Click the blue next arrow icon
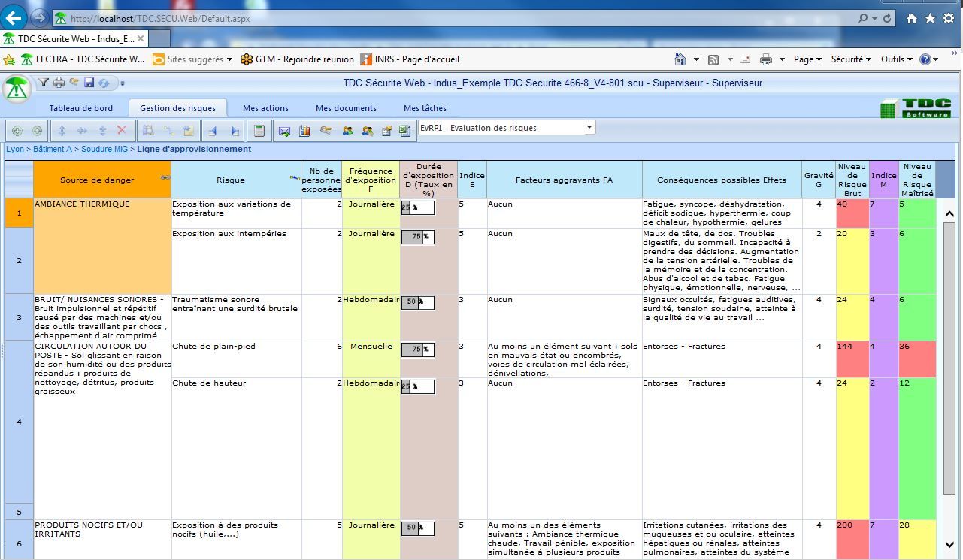 (235, 131)
